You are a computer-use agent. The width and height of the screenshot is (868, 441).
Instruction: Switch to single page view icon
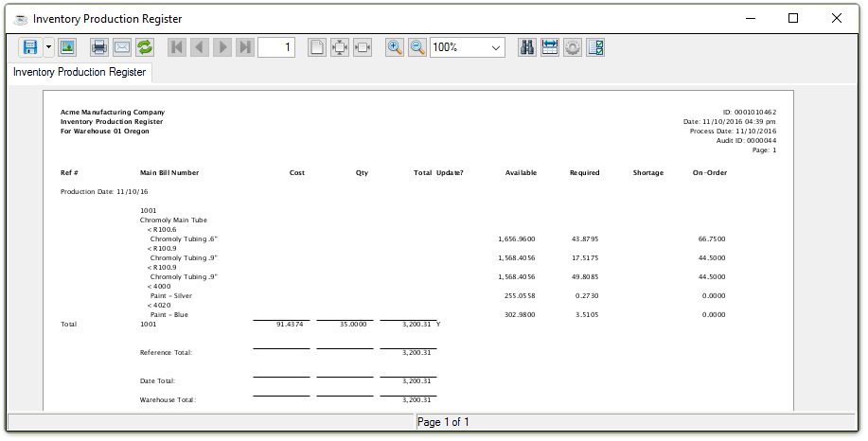click(317, 47)
